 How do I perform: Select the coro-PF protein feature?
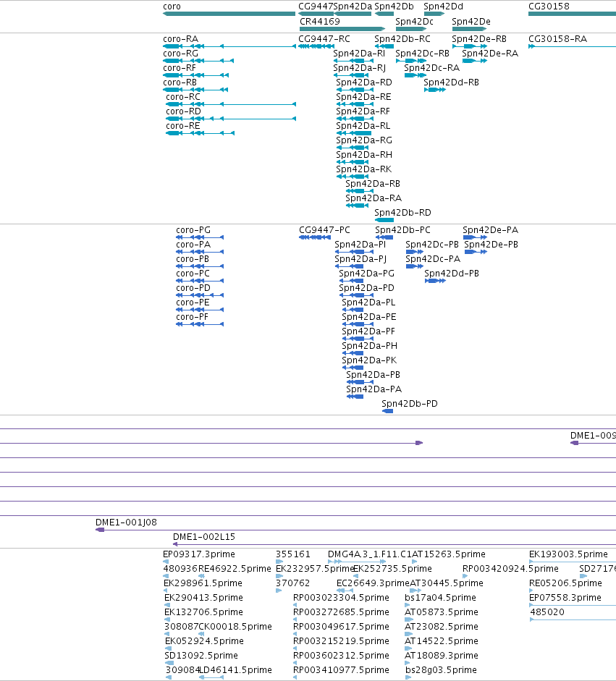click(x=200, y=324)
